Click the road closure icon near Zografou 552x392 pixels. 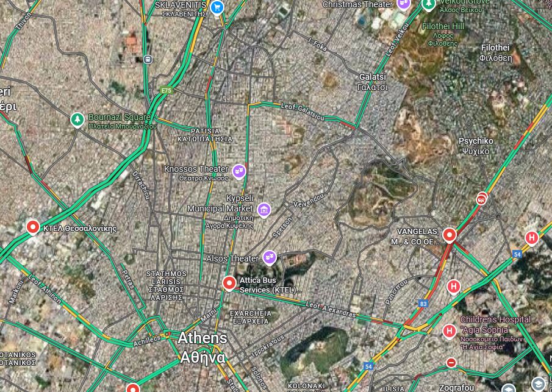(451, 363)
